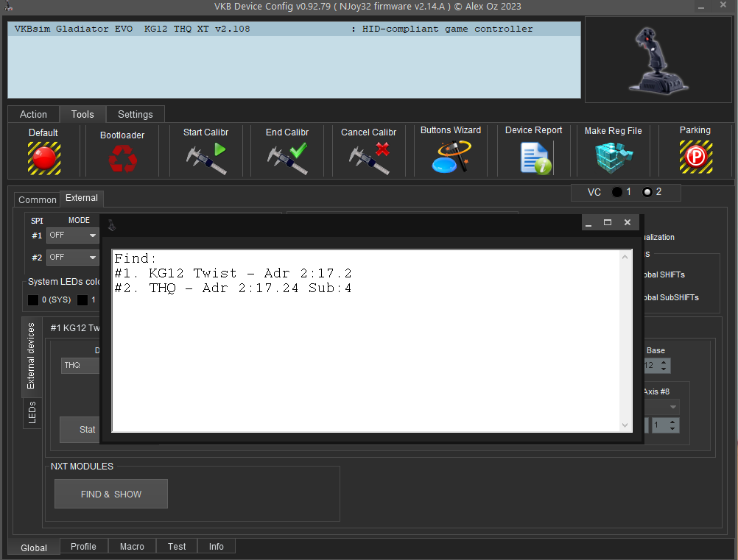Open the Settings tab
Image resolution: width=738 pixels, height=560 pixels.
(x=135, y=114)
